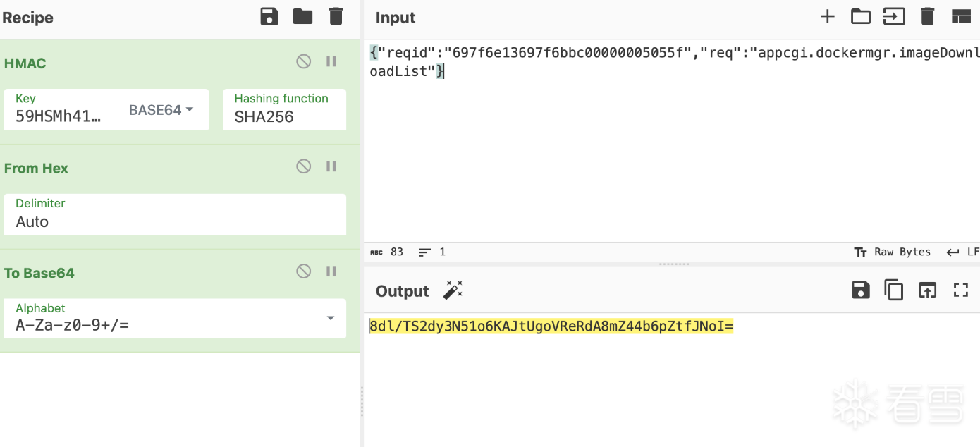Open the key format BASE64 dropdown
Screen dimensions: 980x447
[161, 110]
